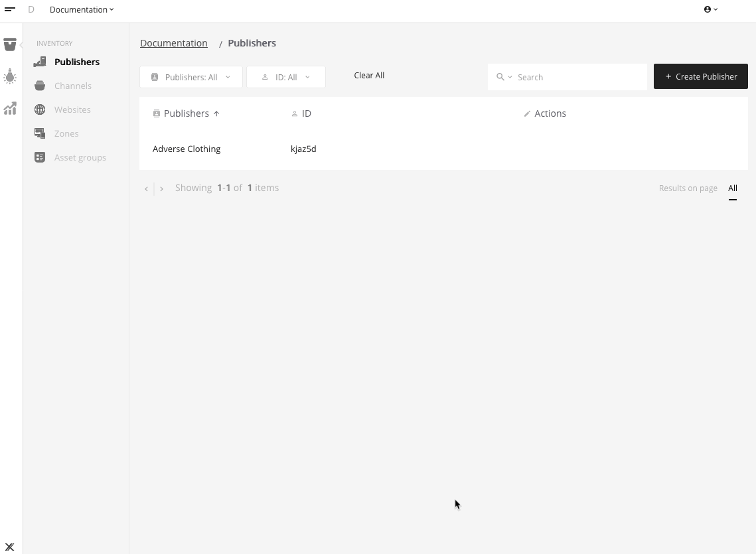Open the user account menu
This screenshot has width=756, height=554.
point(711,9)
